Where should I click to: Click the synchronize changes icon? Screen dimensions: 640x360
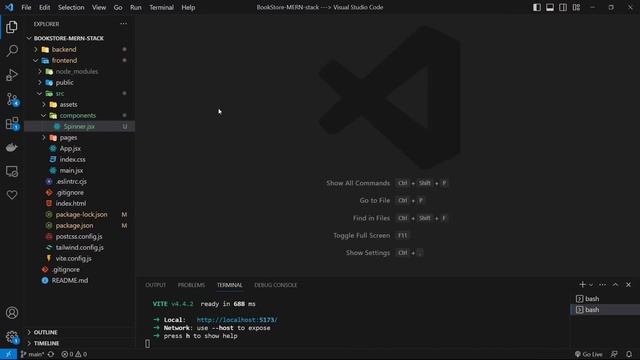[51, 354]
